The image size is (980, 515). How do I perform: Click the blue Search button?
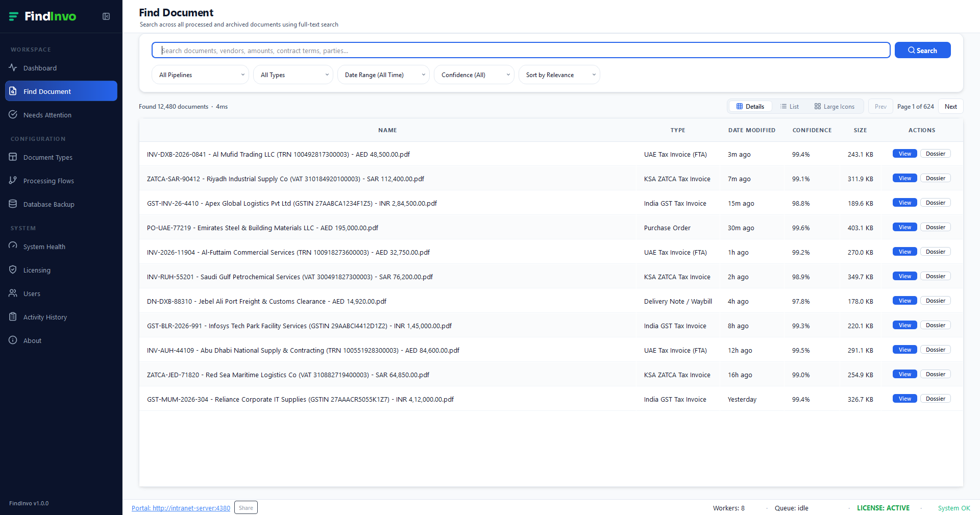point(922,50)
